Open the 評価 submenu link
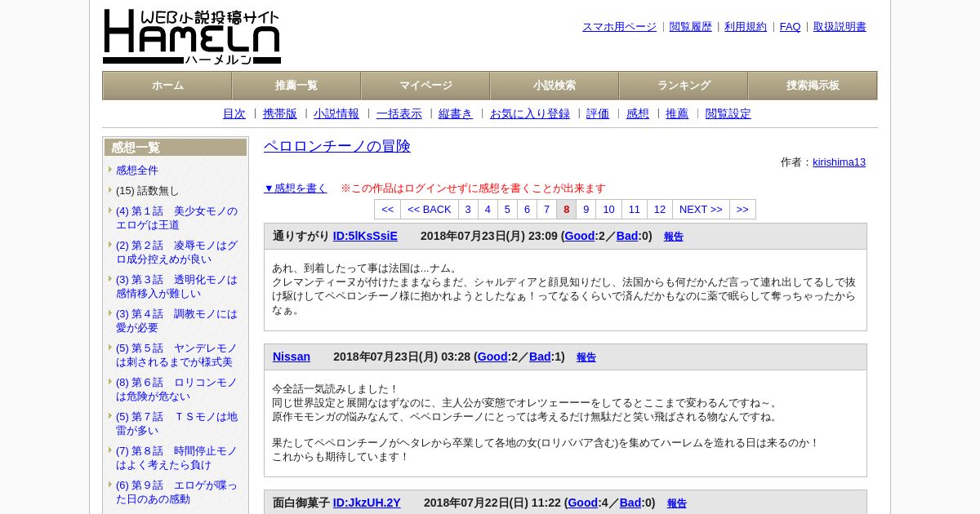This screenshot has width=980, height=514. (598, 114)
